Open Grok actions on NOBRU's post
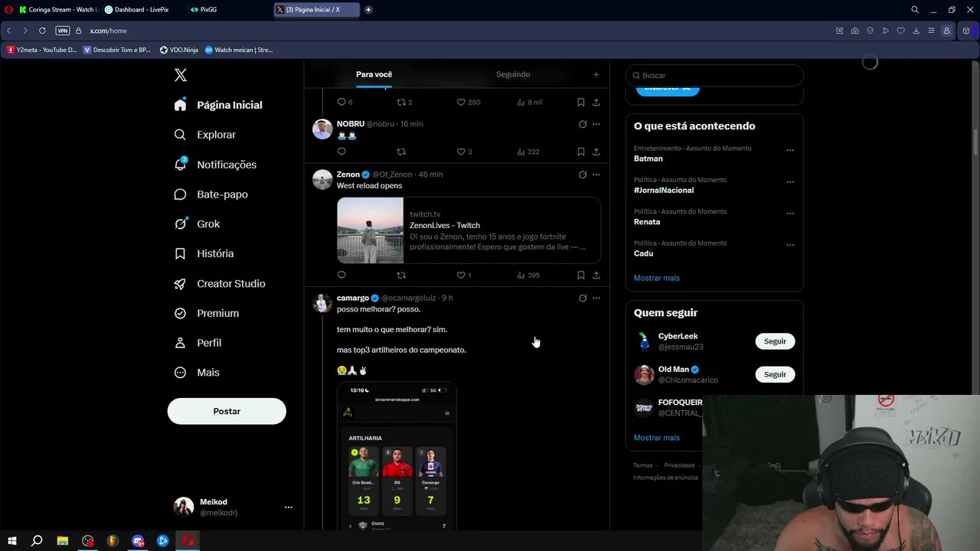The width and height of the screenshot is (980, 551). click(583, 124)
